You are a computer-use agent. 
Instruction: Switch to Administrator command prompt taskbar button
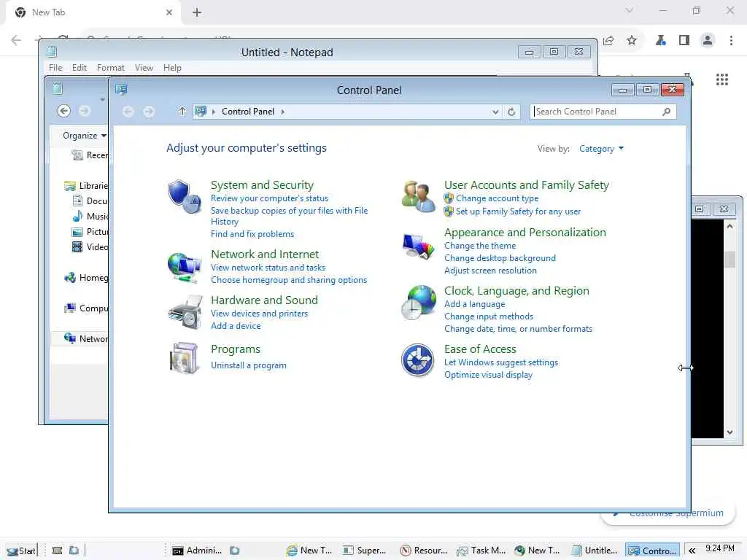pos(197,551)
